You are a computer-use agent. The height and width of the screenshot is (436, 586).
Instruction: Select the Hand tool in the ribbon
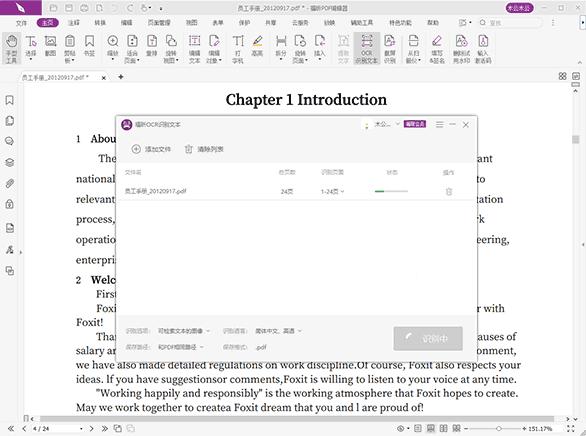click(12, 49)
